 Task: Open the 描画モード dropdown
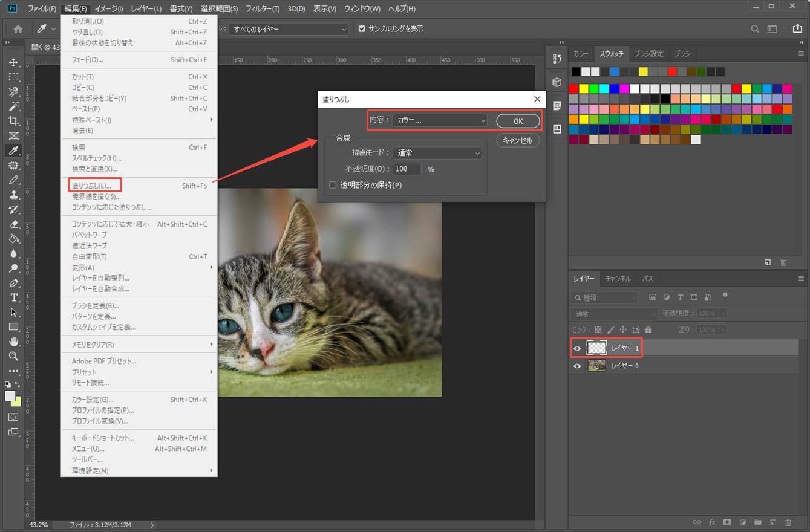coord(437,153)
